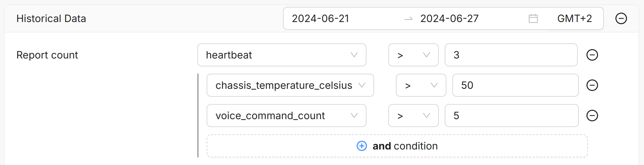Image resolution: width=644 pixels, height=165 pixels.
Task: Delete the voice_command_count condition
Action: (592, 116)
